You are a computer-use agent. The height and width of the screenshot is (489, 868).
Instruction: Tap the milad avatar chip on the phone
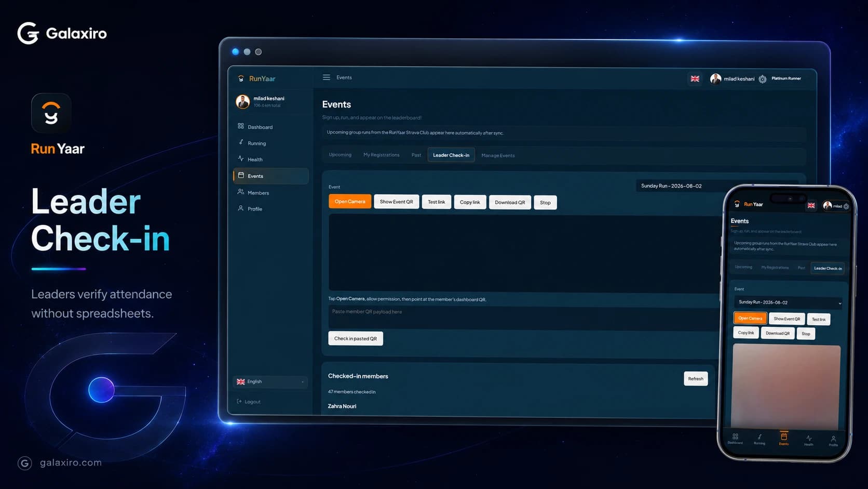tap(836, 206)
